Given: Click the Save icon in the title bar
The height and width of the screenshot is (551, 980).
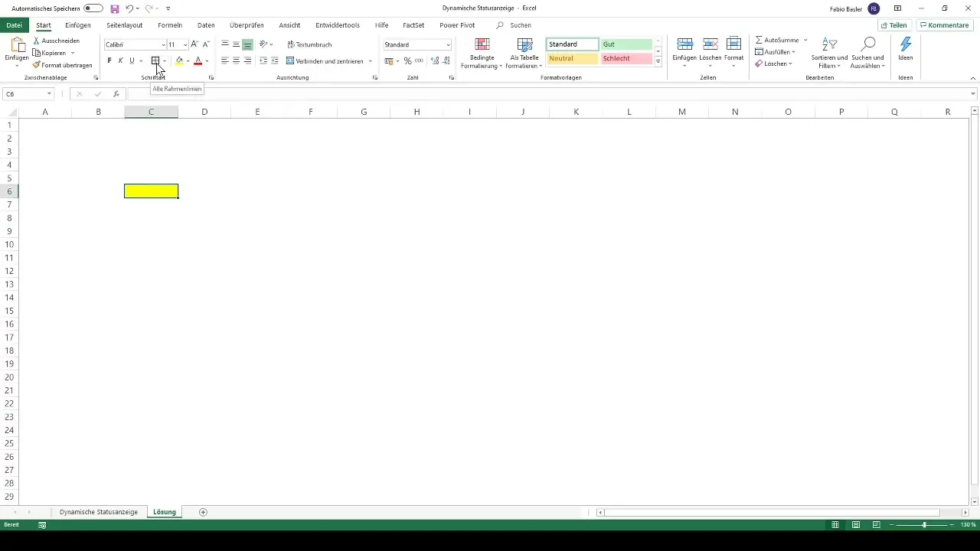Looking at the screenshot, I should coord(115,8).
